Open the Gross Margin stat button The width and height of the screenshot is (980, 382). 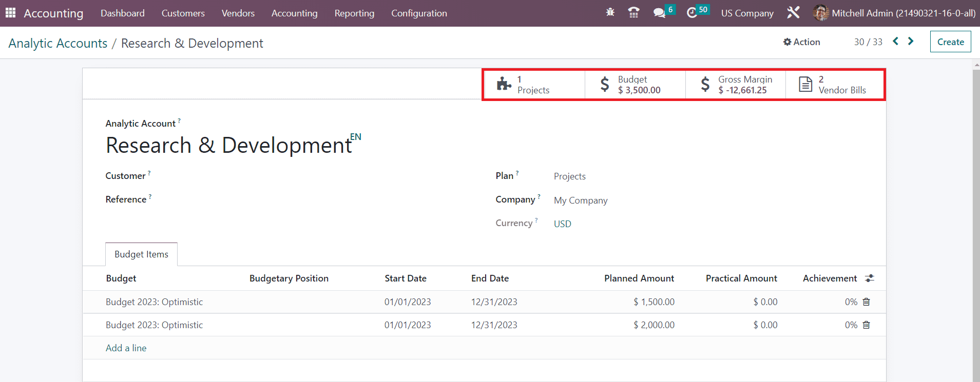(735, 85)
